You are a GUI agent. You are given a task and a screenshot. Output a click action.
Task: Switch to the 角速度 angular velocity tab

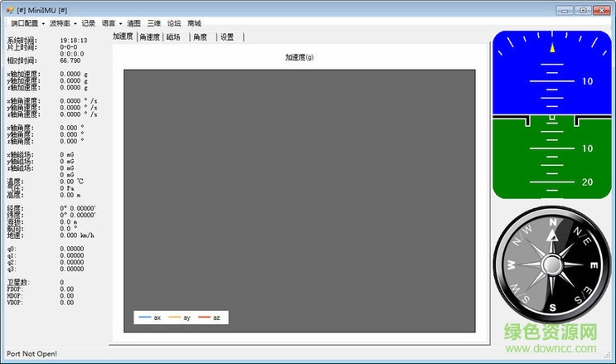click(150, 37)
